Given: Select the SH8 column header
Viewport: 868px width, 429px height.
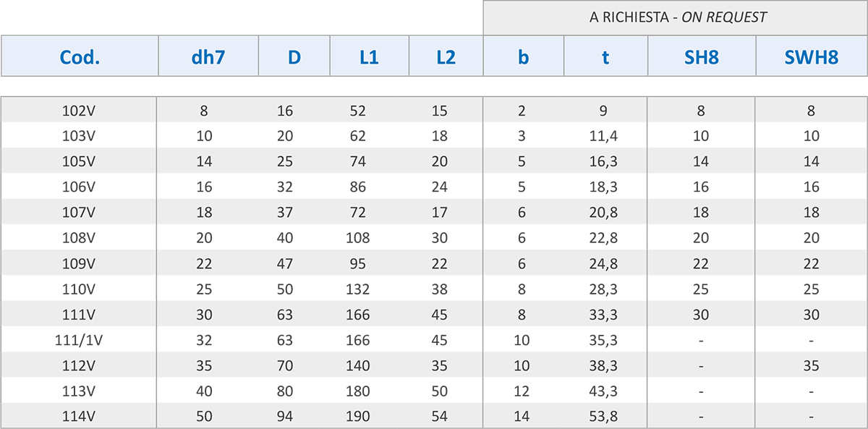Looking at the screenshot, I should click(702, 56).
